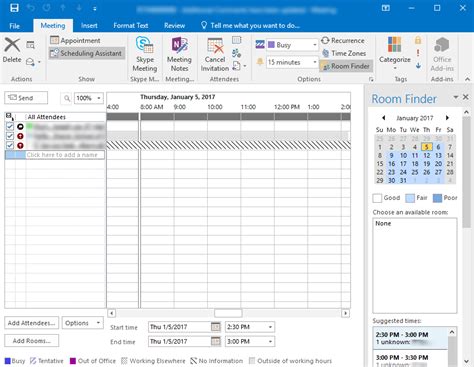The height and width of the screenshot is (367, 474).
Task: Select January 12 in the calendar
Action: pyautogui.click(x=427, y=155)
